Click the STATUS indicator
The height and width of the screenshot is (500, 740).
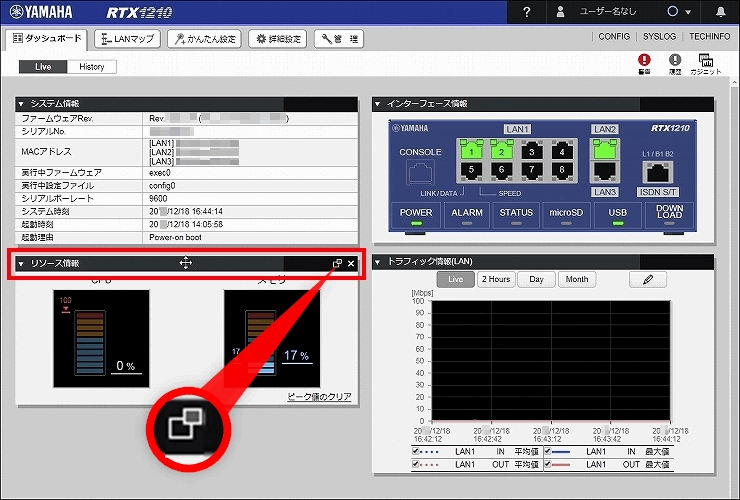pyautogui.click(x=516, y=216)
